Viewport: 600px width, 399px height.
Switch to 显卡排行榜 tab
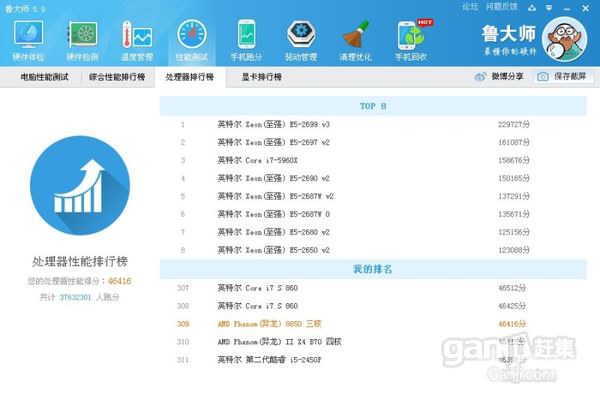[x=262, y=77]
